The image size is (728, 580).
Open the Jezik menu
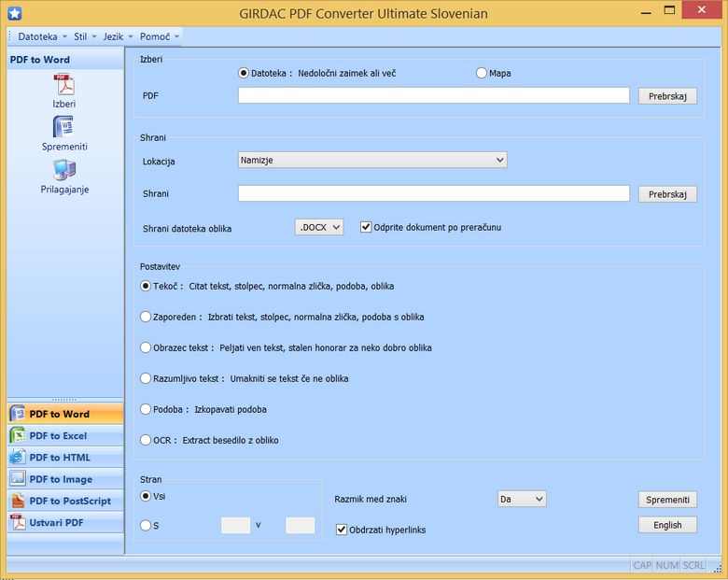118,36
